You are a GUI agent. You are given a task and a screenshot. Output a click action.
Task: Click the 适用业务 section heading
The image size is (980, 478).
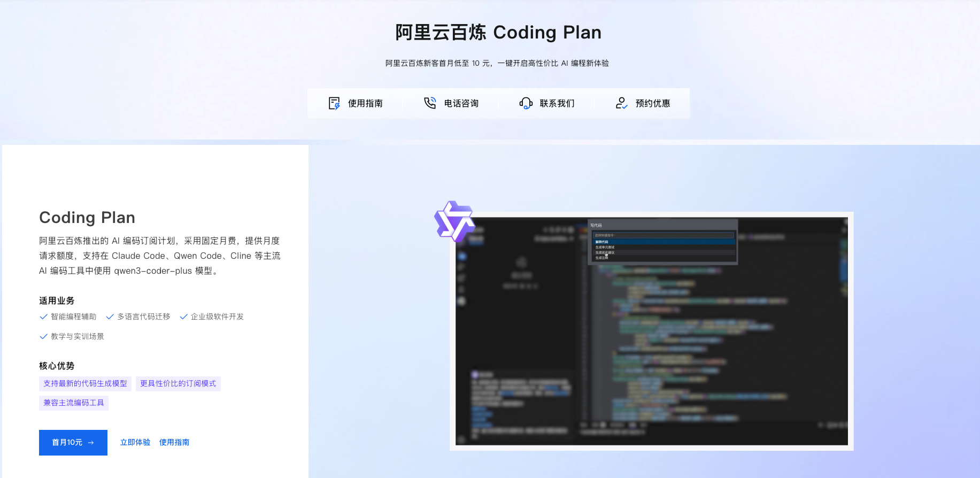(x=57, y=300)
